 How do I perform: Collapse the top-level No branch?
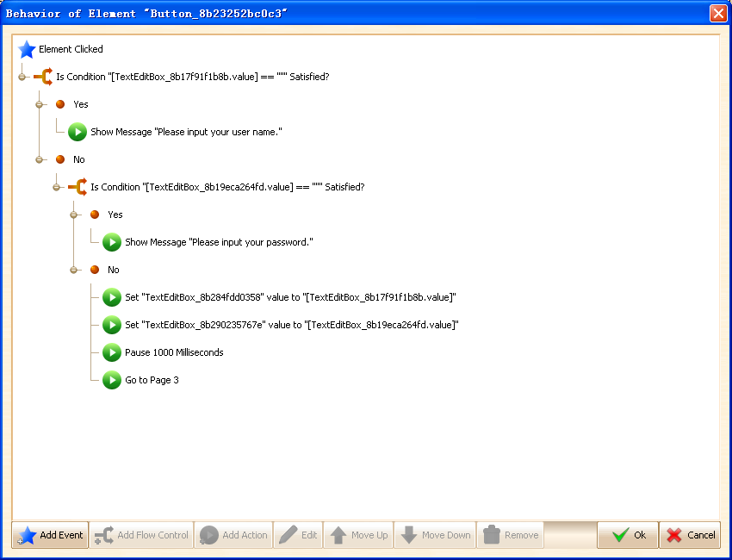40,159
